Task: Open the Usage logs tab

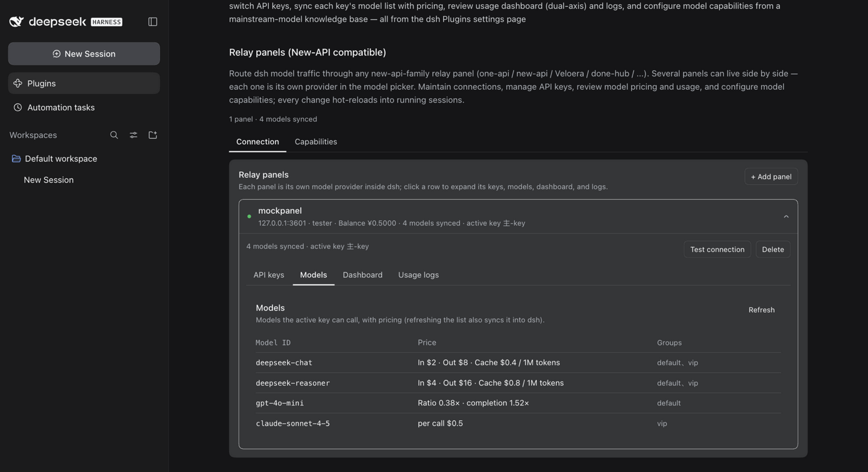Action: coord(418,275)
